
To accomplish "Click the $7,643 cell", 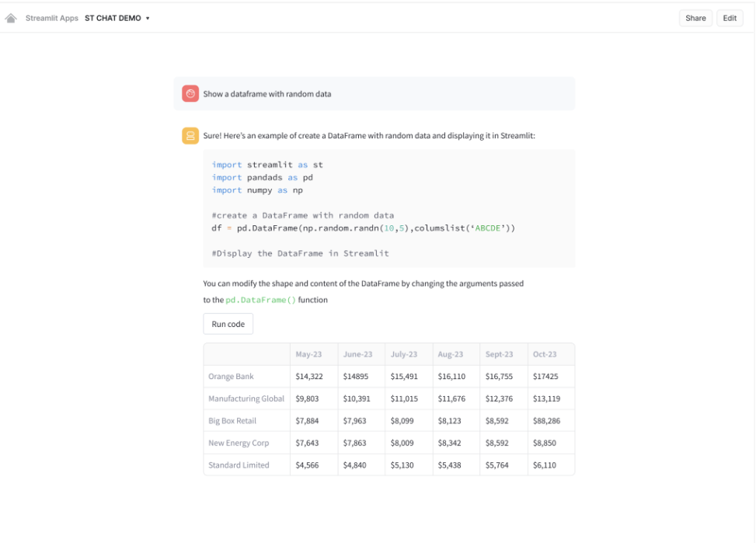I will [x=314, y=443].
